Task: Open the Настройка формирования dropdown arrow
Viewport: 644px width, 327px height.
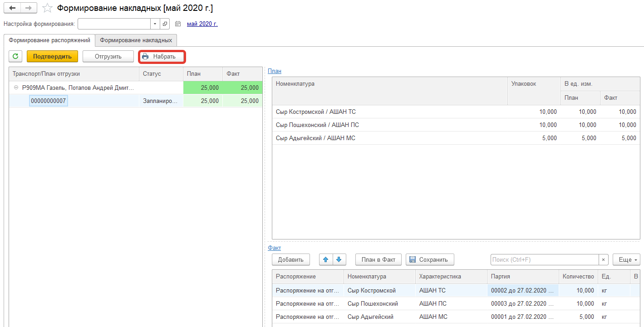Action: [155, 24]
